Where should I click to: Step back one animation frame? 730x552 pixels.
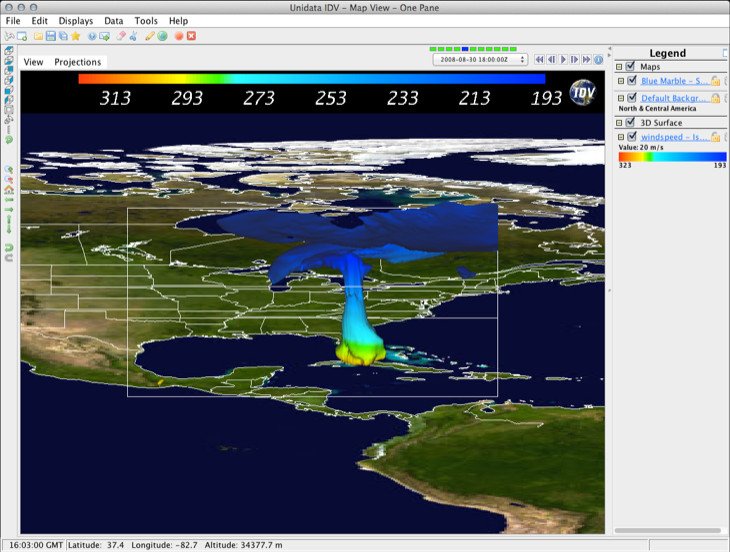tap(552, 60)
